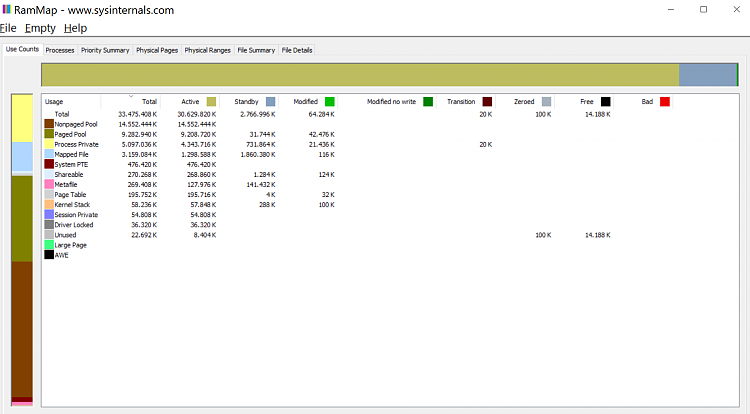
Task: Sort by the Total column header
Action: [x=149, y=102]
